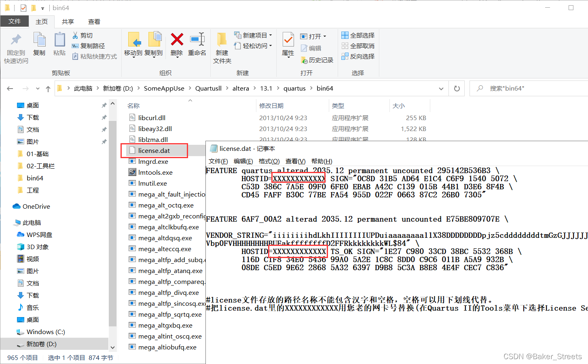Viewport: 588px width, 364px height.
Task: Open 3D 对象 in sidebar
Action: point(33,247)
